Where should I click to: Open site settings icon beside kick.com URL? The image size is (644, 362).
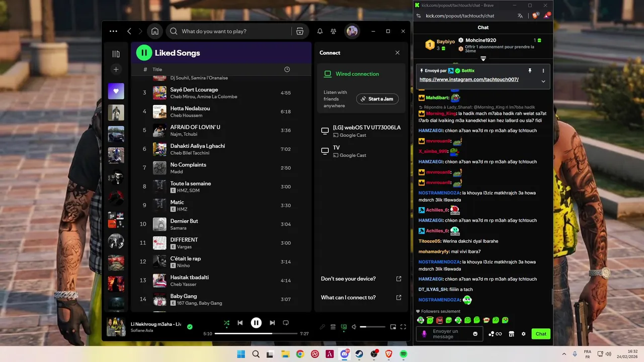419,16
